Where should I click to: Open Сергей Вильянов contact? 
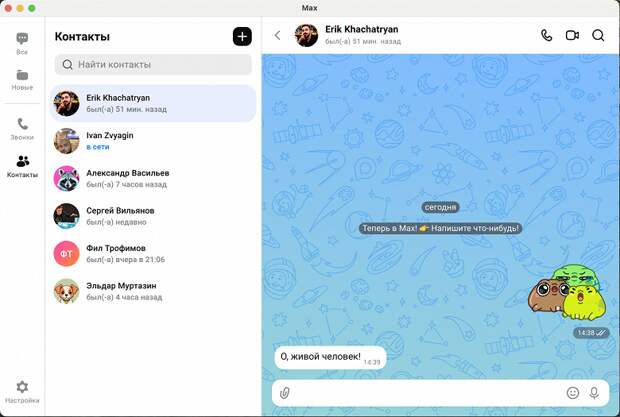pyautogui.click(x=153, y=216)
